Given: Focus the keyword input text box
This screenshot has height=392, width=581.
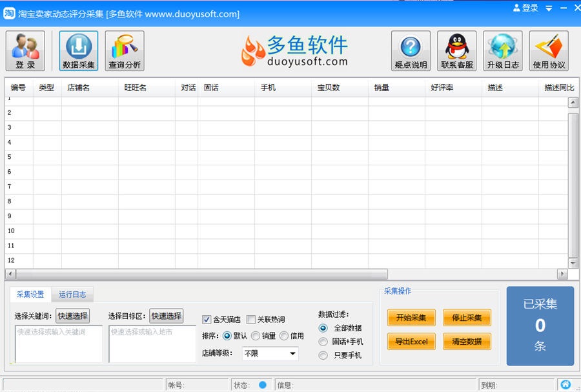Looking at the screenshot, I should (59, 344).
